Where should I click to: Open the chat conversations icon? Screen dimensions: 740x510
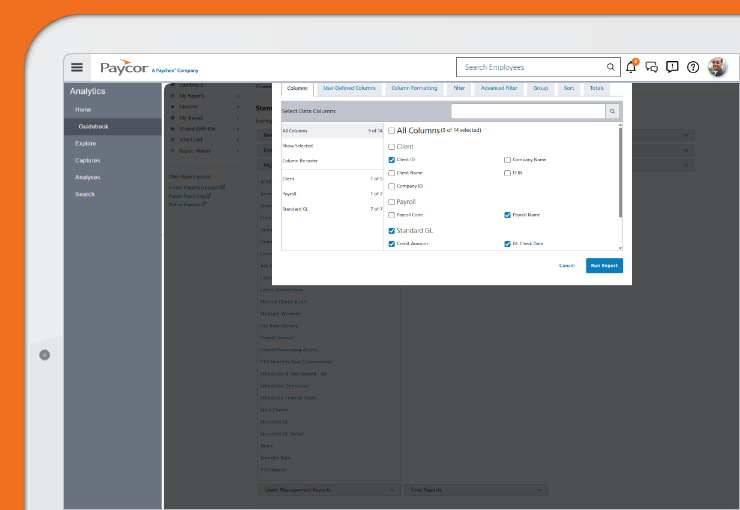[652, 67]
